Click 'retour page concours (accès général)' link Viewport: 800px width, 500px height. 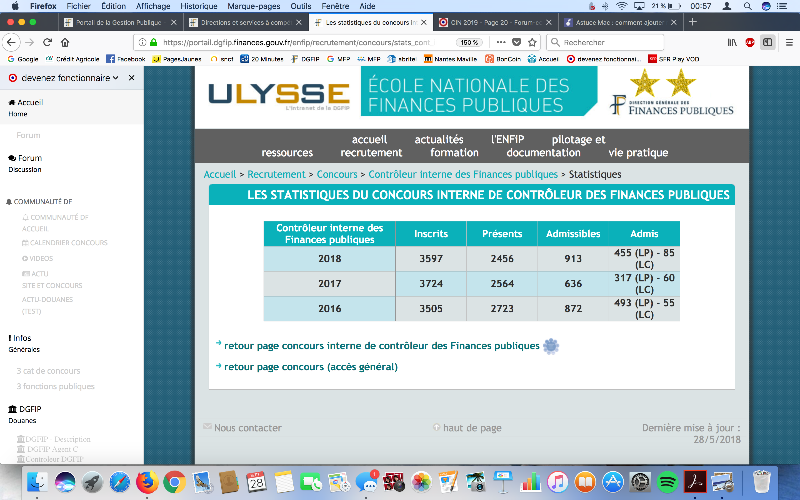tap(310, 367)
